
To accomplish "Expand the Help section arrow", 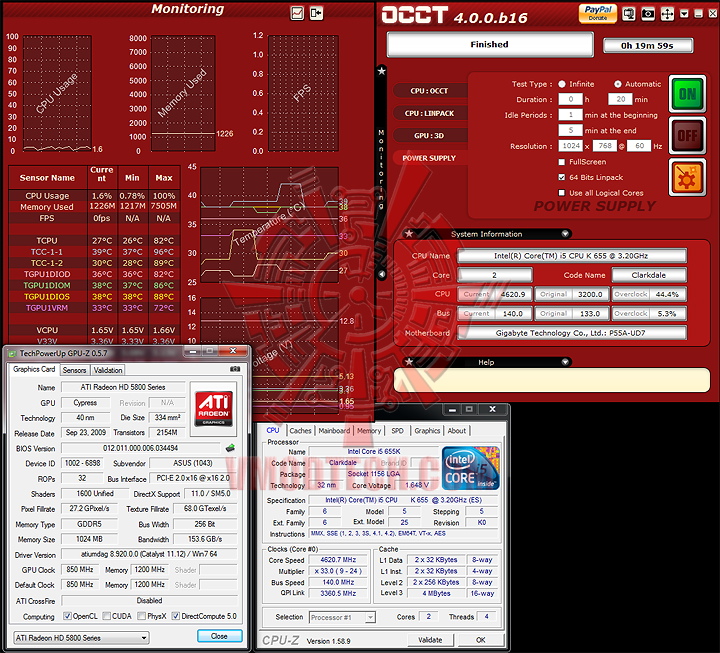I will point(565,362).
